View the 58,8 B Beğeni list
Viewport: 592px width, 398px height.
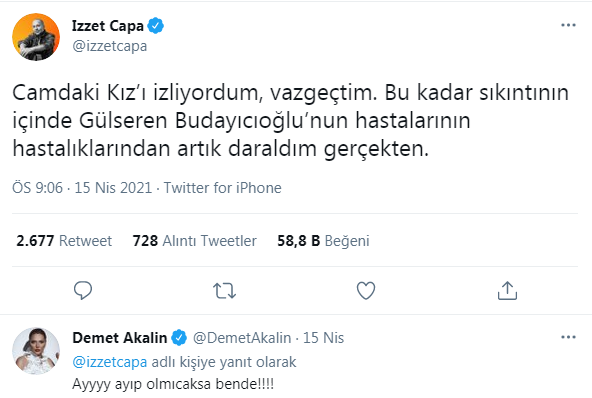point(323,241)
